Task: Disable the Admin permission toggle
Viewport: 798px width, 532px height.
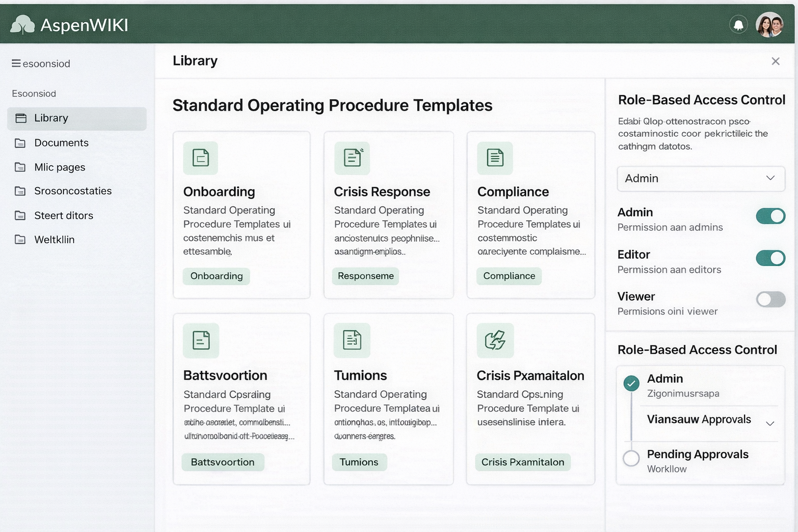Action: 770,216
